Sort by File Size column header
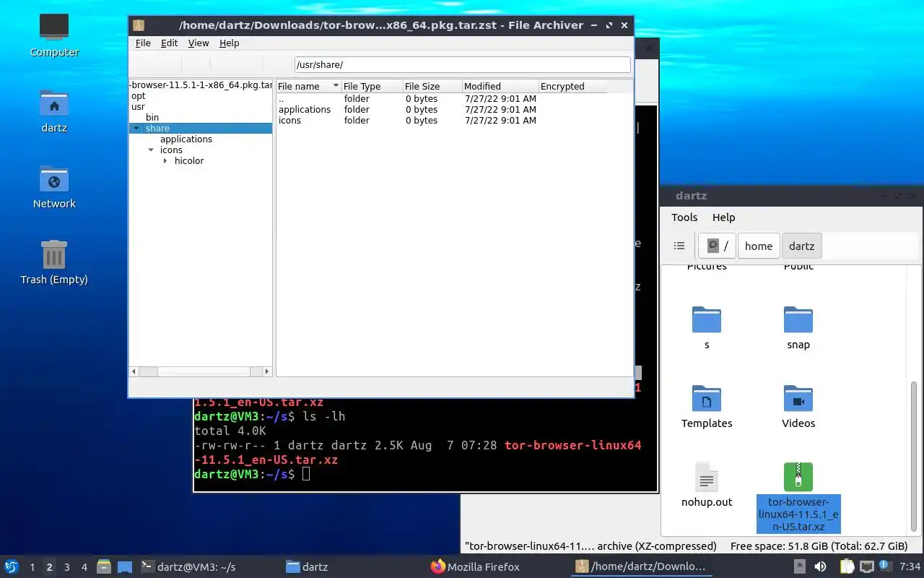924x578 pixels. [x=432, y=86]
